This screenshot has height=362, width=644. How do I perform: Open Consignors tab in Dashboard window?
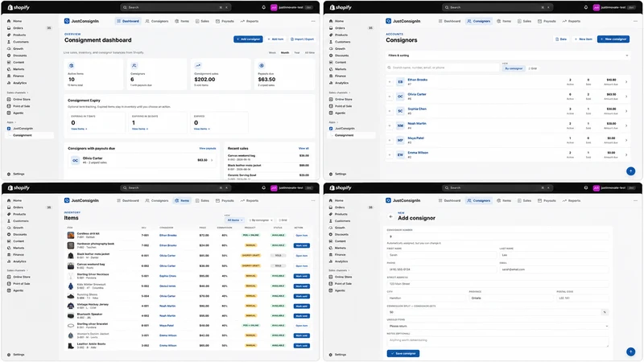point(157,21)
